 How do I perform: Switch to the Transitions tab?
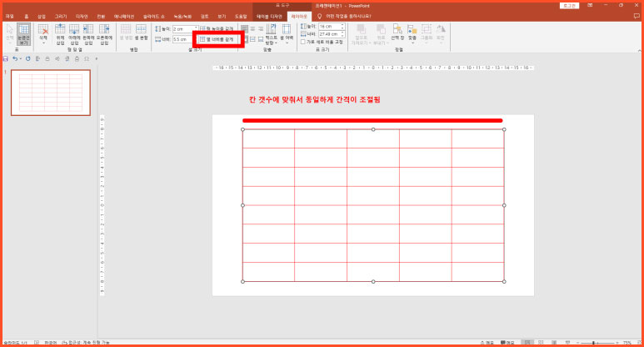101,17
